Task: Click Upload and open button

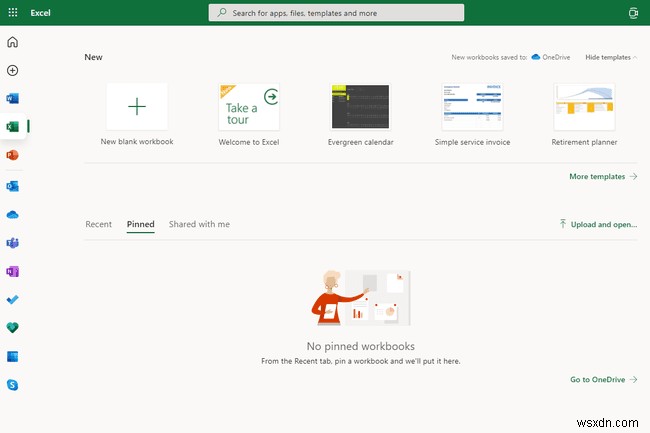Action: tap(598, 224)
